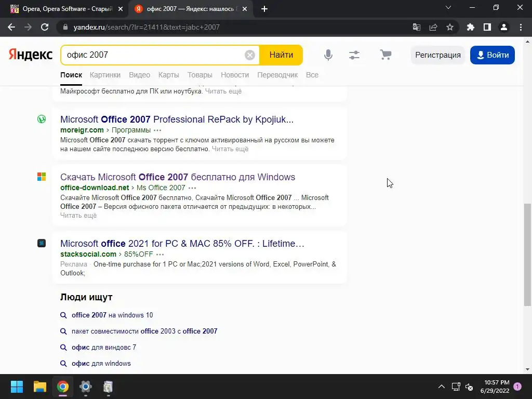This screenshot has height=399, width=532.
Task: Open the 'Программы' breadcrumb link
Action: (x=131, y=130)
